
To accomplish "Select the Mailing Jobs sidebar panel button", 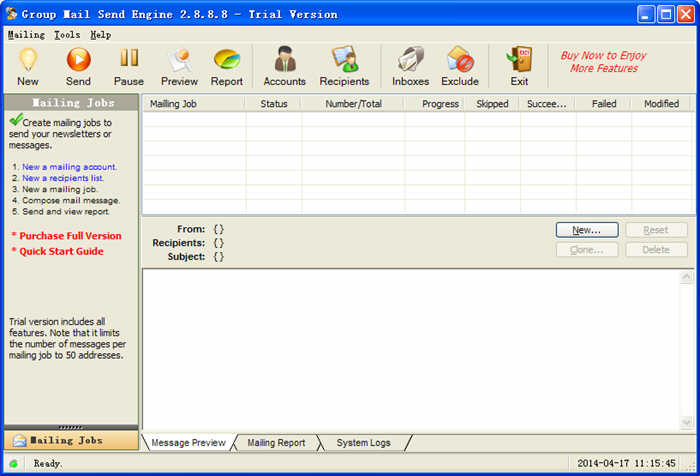I will point(71,441).
